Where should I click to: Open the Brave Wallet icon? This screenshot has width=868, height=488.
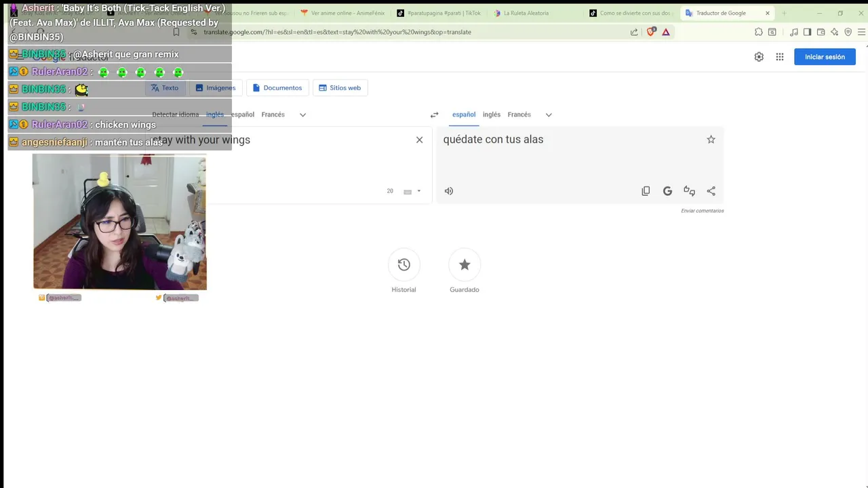point(821,32)
